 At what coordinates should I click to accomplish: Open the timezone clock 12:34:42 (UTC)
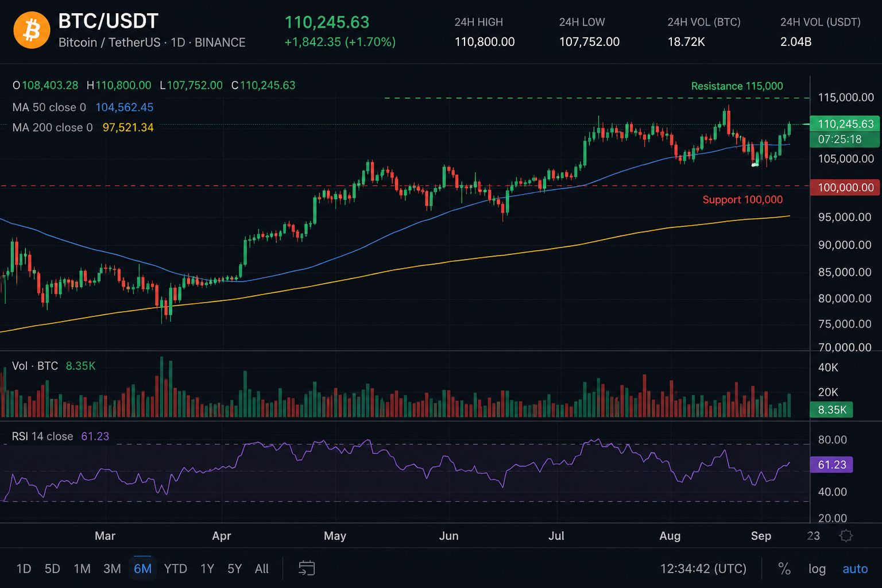point(703,568)
